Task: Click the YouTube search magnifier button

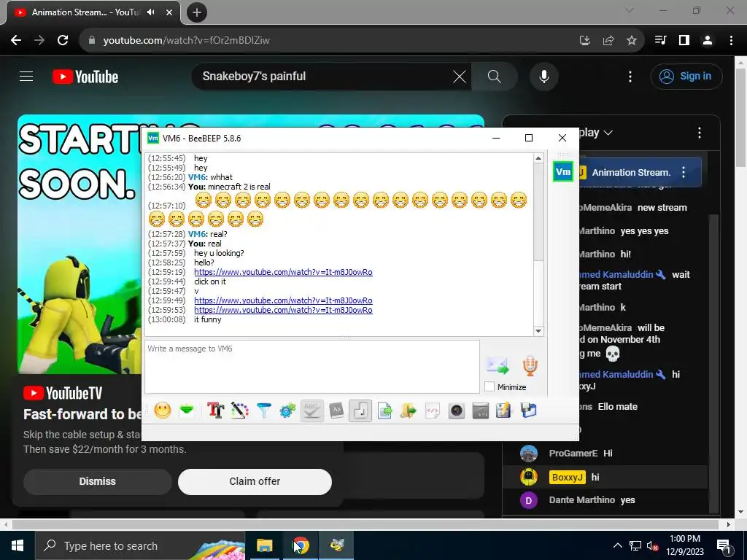Action: click(x=494, y=76)
